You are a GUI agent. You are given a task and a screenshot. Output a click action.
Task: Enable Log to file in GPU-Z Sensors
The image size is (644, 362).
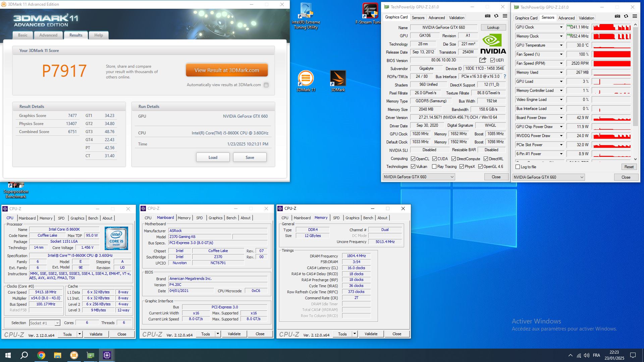tap(518, 167)
